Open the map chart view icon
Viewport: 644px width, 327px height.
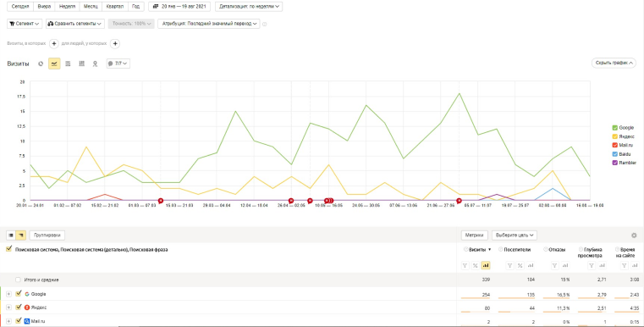(x=95, y=64)
